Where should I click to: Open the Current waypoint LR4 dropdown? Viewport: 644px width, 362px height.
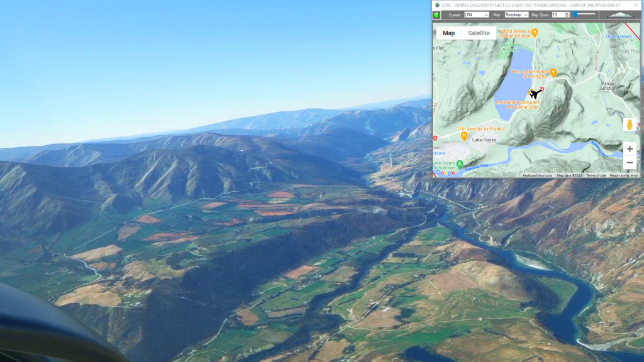coord(476,14)
